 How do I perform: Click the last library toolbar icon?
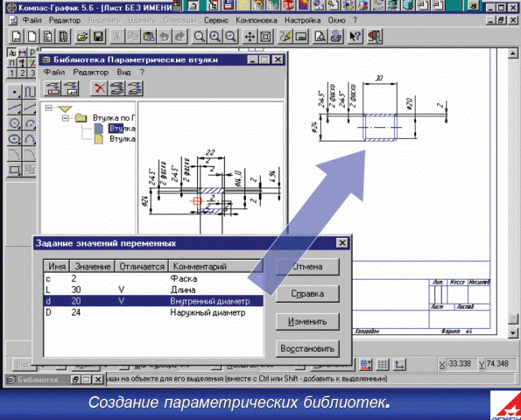coord(134,88)
